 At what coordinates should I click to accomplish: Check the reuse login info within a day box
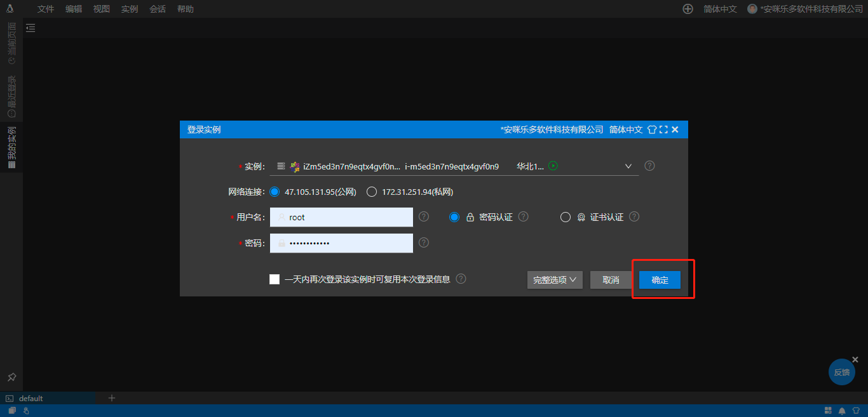point(275,279)
